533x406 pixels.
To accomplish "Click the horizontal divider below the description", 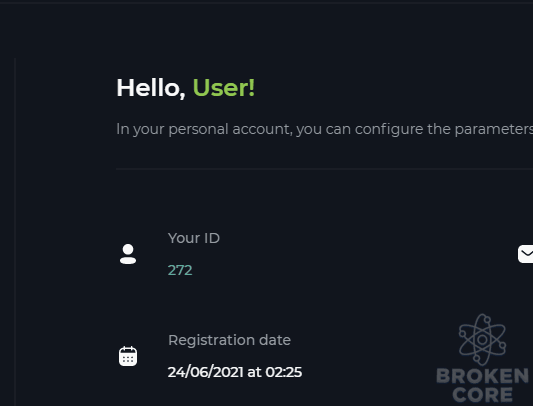I will click(324, 169).
